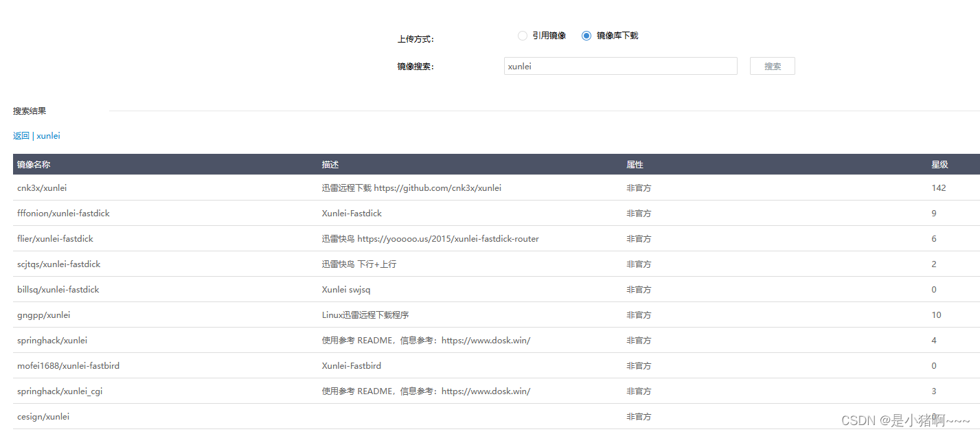Image resolution: width=980 pixels, height=434 pixels.
Task: Click the yooooo.us xunlei-fastdick-router description
Action: tap(430, 239)
